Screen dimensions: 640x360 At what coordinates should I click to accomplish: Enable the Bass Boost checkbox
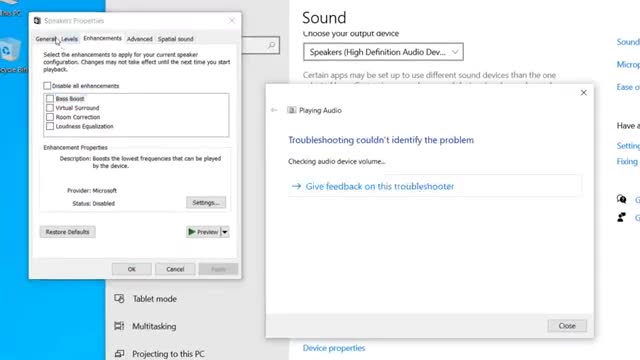click(x=50, y=98)
